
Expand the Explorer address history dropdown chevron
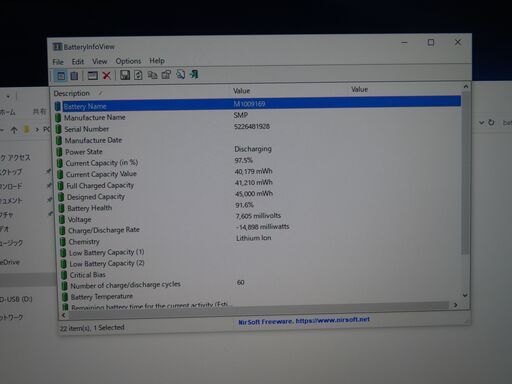pos(481,123)
